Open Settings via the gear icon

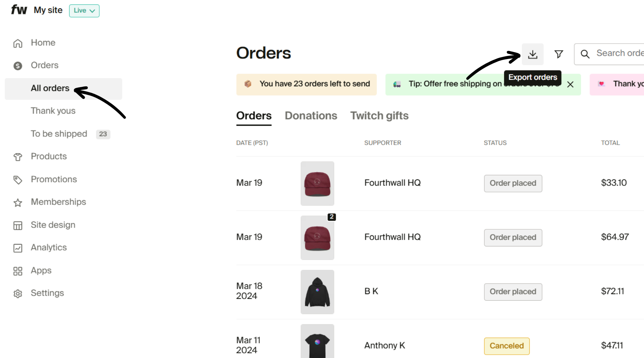tap(18, 294)
